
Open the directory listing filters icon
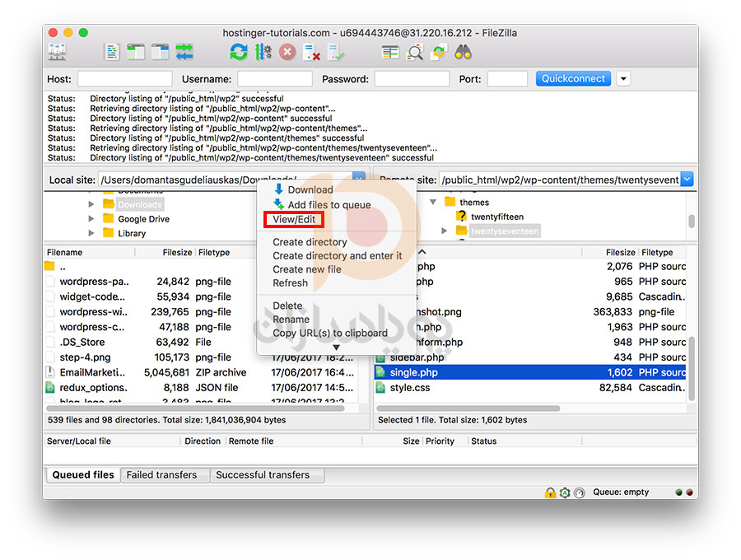click(390, 52)
